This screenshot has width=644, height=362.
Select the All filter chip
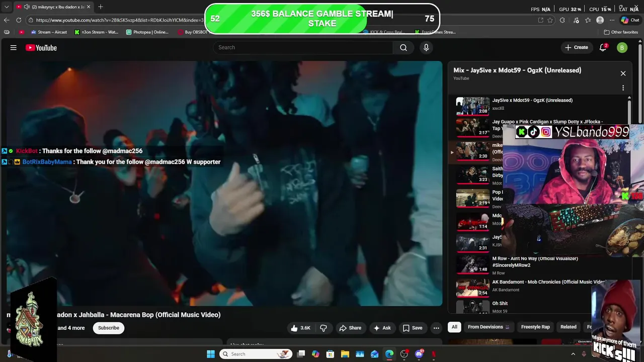(x=454, y=327)
